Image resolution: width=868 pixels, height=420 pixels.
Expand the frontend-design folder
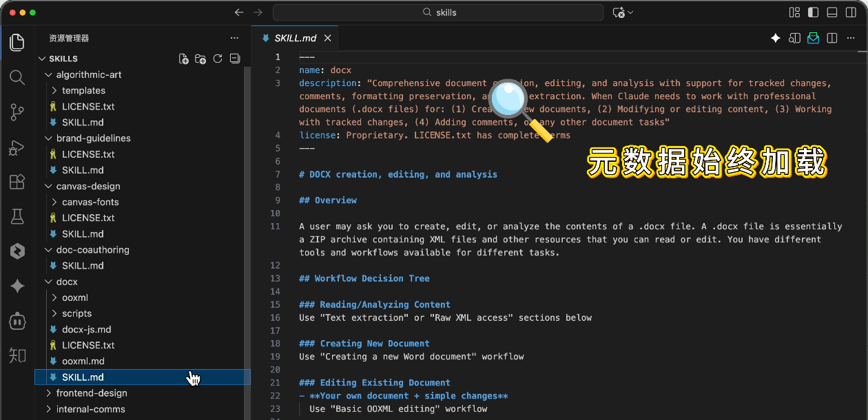click(x=92, y=393)
